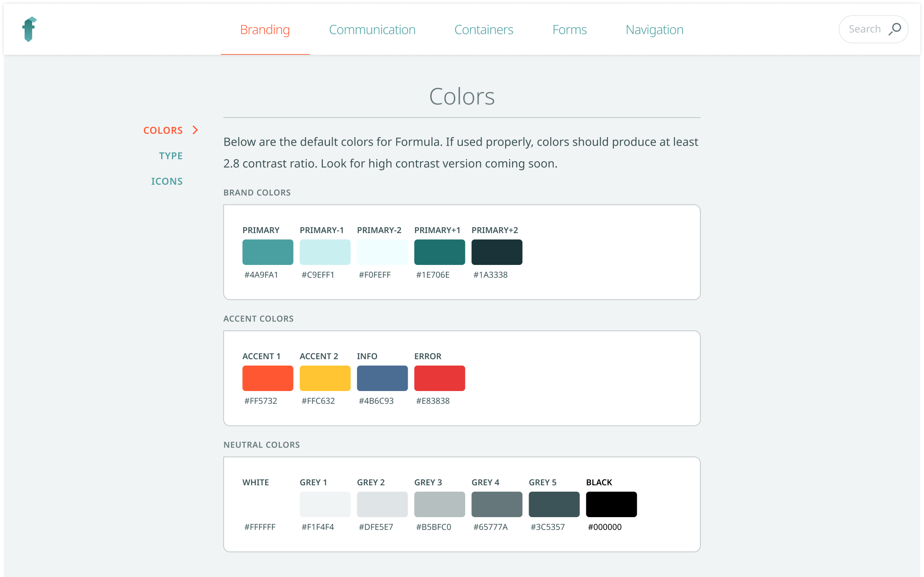This screenshot has width=924, height=577.
Task: Click the PRIMARY teal swatch #4A9FA1
Action: tap(268, 252)
